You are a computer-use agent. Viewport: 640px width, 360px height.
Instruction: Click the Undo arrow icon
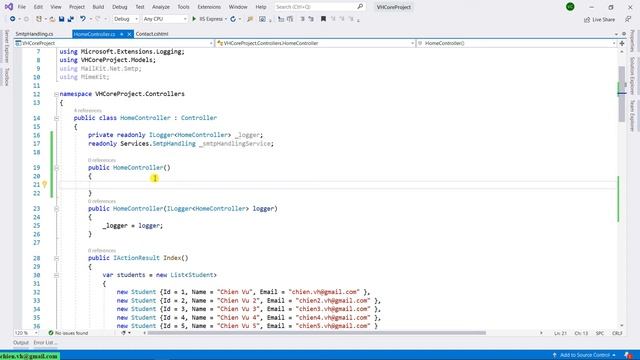tap(83, 19)
